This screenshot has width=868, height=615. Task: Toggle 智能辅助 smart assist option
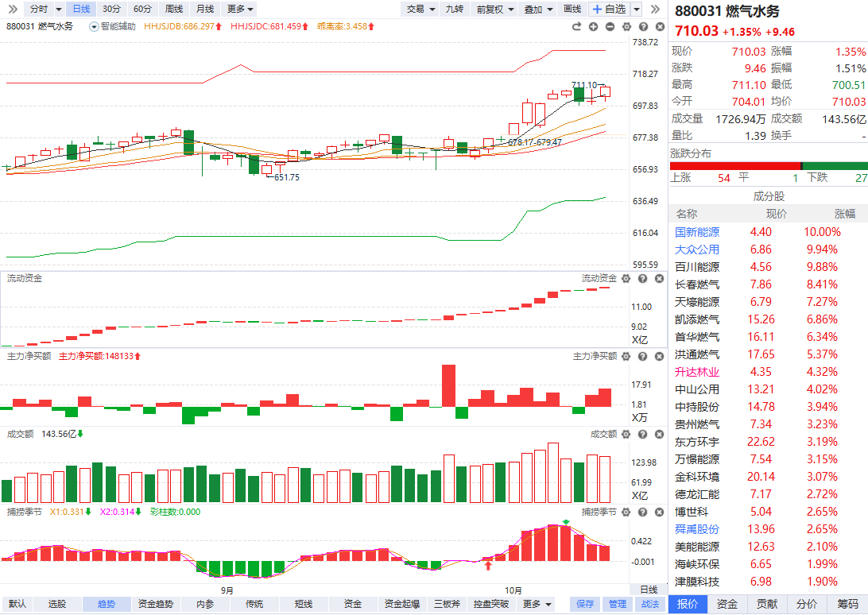point(113,26)
